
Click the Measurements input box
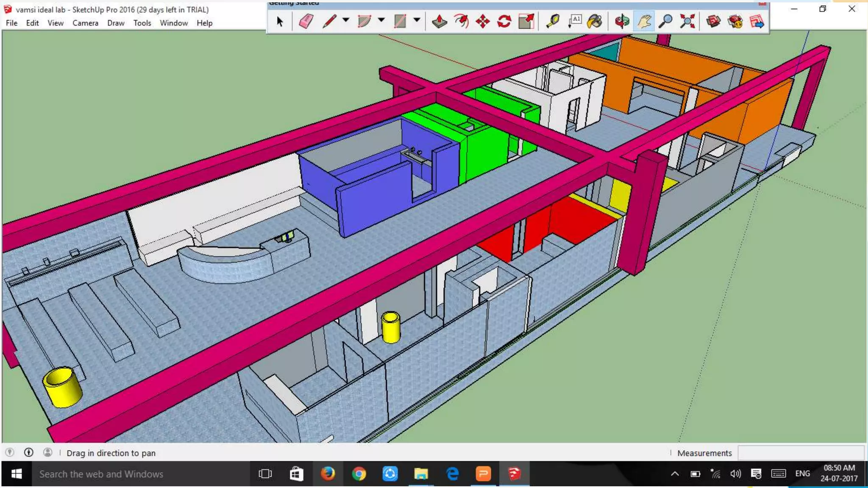click(x=800, y=453)
